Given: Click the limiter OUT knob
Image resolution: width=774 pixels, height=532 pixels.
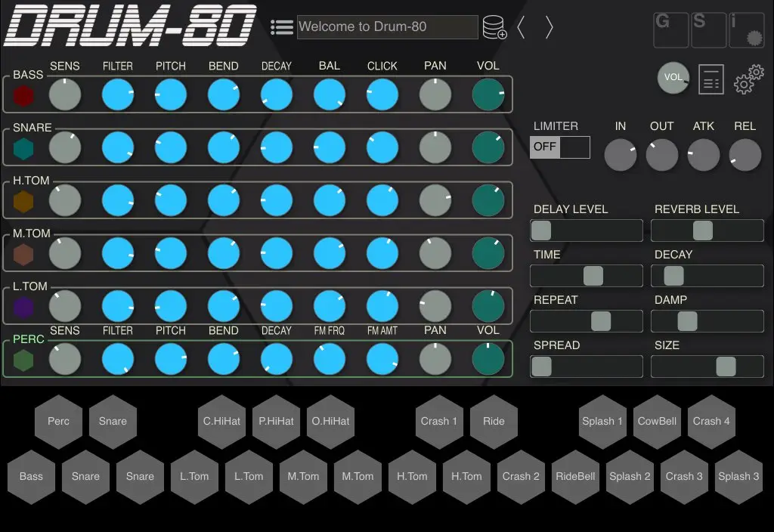Looking at the screenshot, I should [662, 155].
